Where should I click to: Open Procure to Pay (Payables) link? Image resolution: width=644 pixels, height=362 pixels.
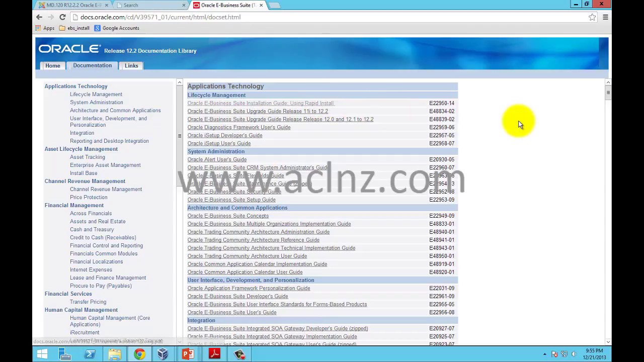[101, 286]
